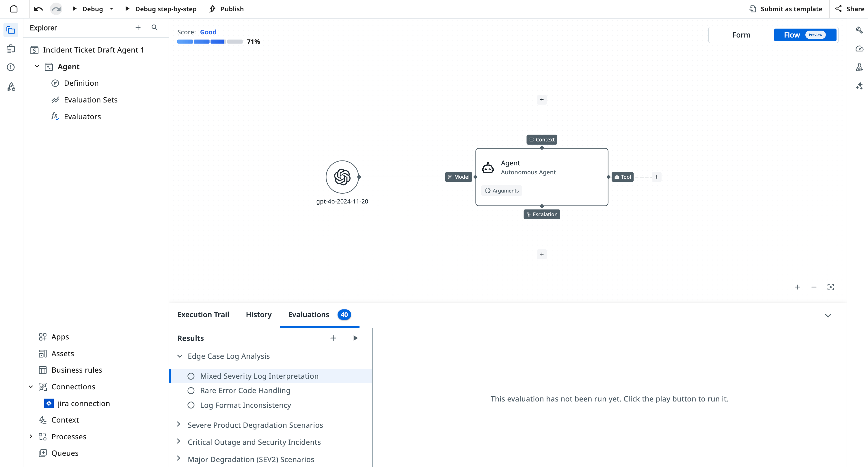Expand Severe Product Degradation Scenarios group
The image size is (868, 467).
coord(179,425)
